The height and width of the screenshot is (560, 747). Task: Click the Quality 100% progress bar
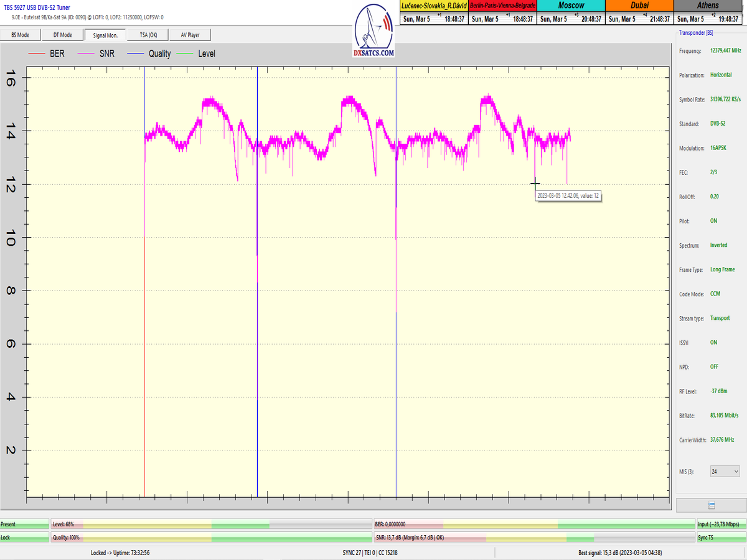[212, 537]
